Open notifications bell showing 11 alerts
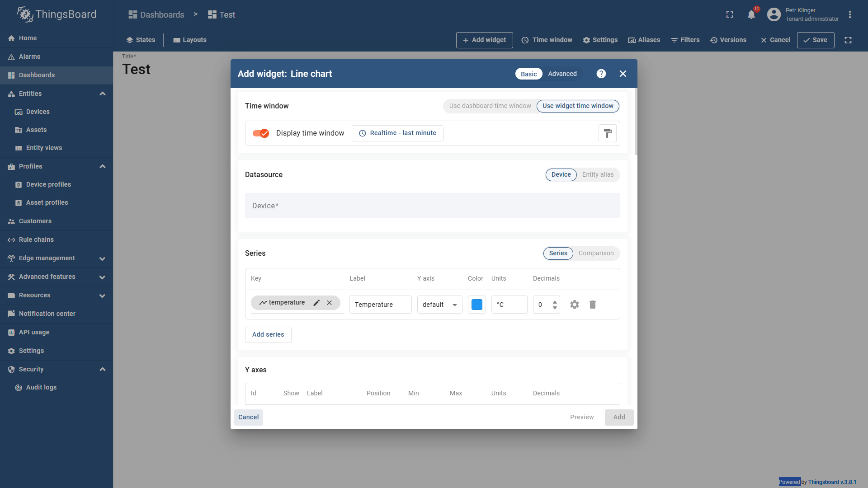This screenshot has width=868, height=488. pos(751,14)
